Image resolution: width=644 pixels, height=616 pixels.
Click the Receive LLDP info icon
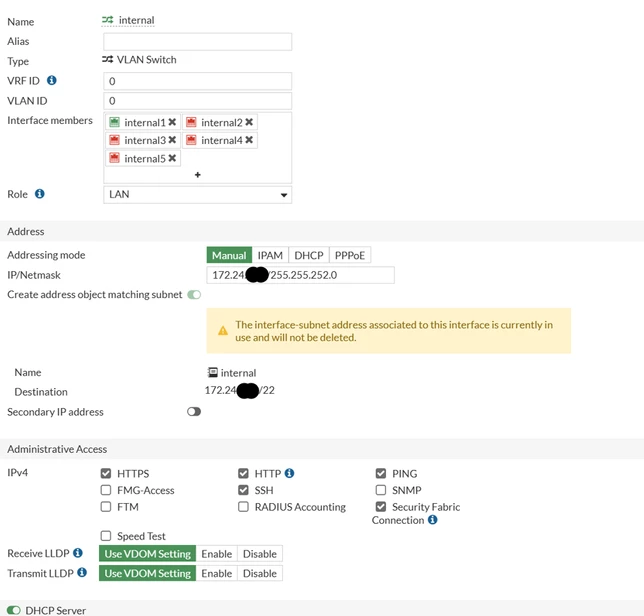pos(78,553)
